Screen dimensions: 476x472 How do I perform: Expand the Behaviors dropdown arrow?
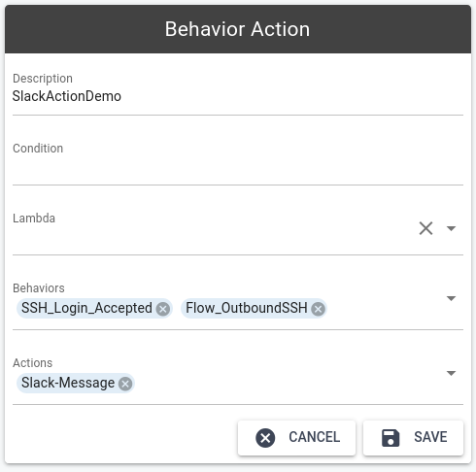point(451,298)
